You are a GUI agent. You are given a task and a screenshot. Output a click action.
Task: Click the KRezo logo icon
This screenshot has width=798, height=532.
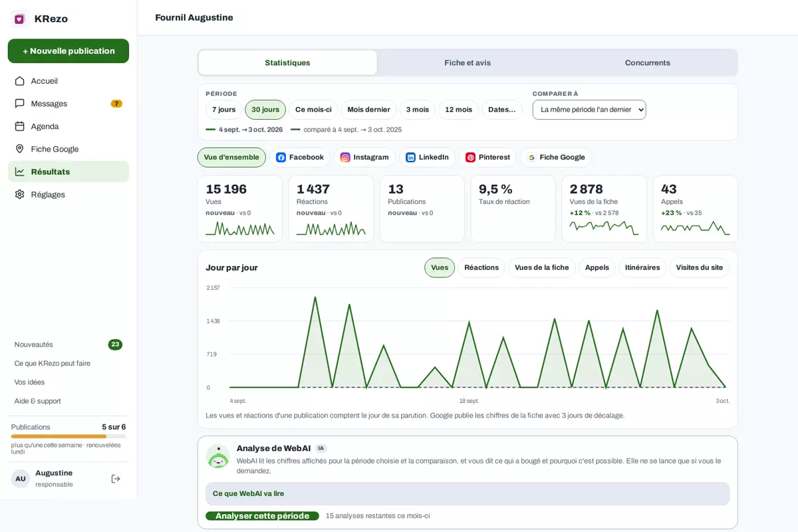point(19,19)
